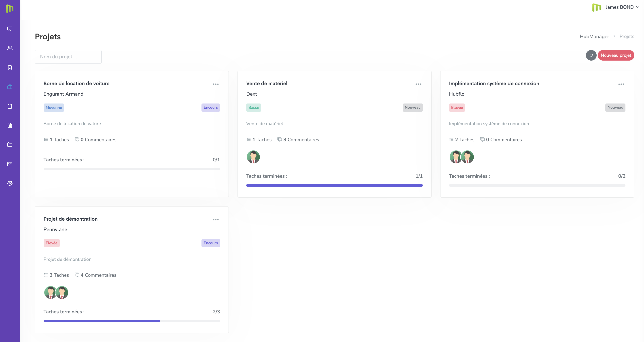Image resolution: width=644 pixels, height=342 pixels.
Task: Open the dashboard monitor icon in sidebar
Action: pyautogui.click(x=10, y=29)
